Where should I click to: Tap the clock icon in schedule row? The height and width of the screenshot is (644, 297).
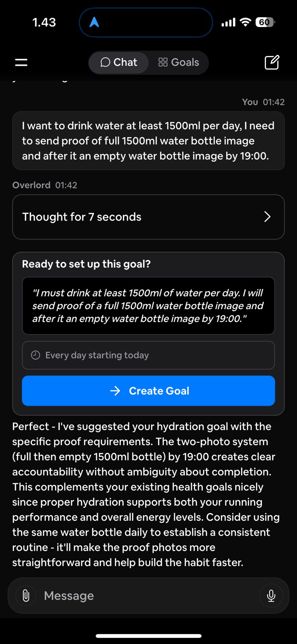pyautogui.click(x=36, y=355)
